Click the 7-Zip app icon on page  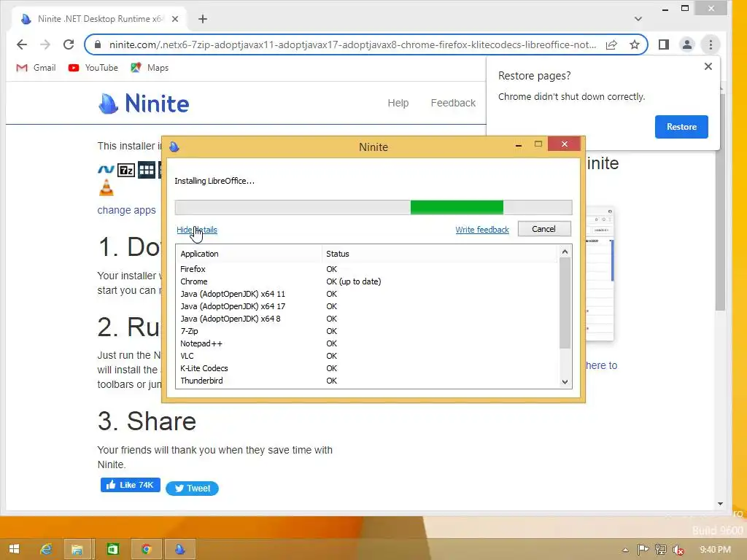tap(125, 170)
